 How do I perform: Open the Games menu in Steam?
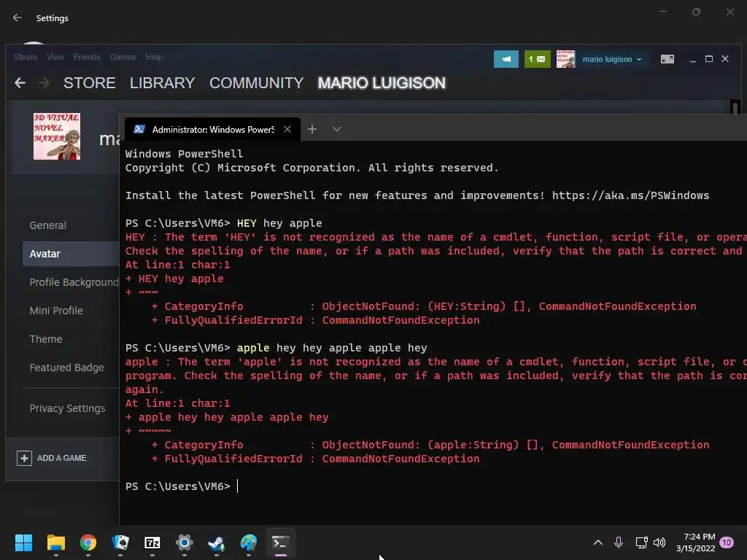(123, 57)
